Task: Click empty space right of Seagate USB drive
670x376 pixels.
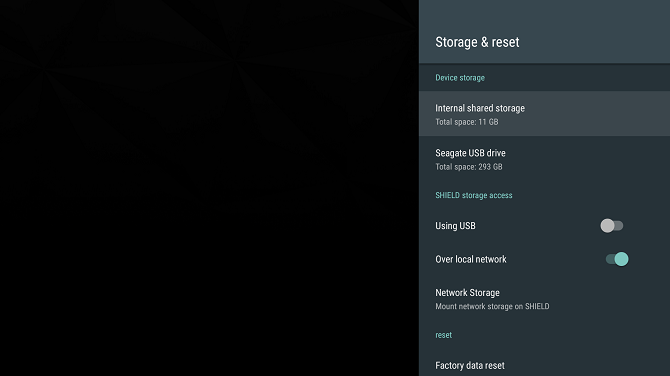Action: [590, 159]
